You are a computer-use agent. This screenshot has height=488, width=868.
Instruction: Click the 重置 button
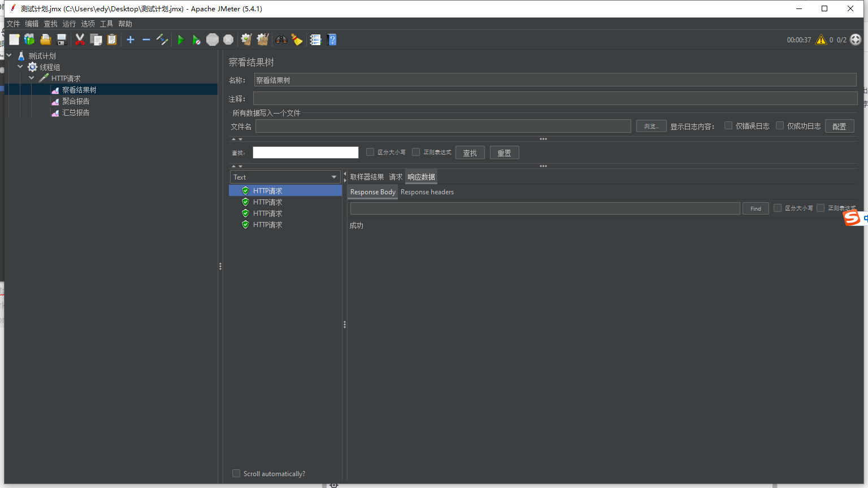tap(504, 152)
